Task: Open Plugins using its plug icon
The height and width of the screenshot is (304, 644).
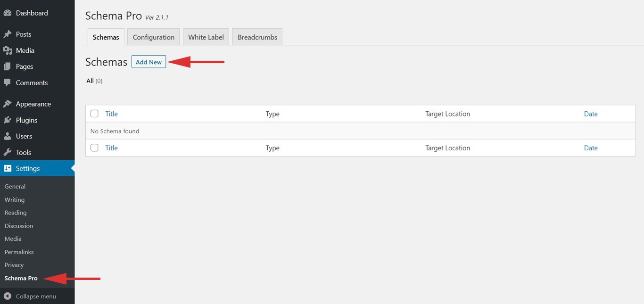Action: (x=8, y=120)
